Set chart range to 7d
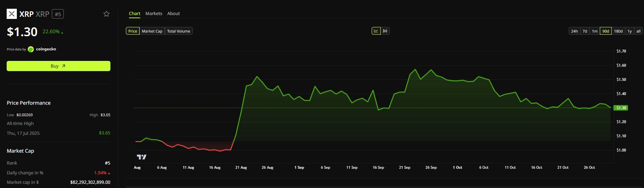 (x=585, y=31)
